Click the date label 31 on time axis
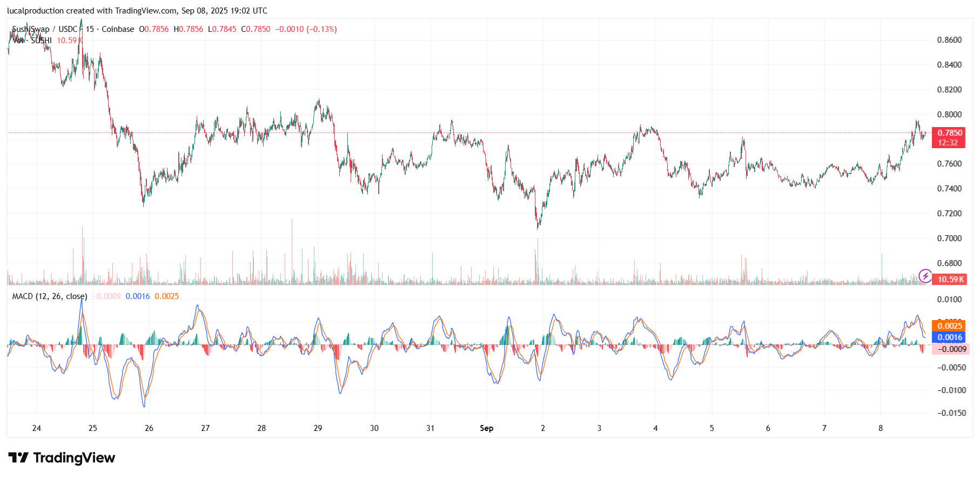 click(x=431, y=428)
